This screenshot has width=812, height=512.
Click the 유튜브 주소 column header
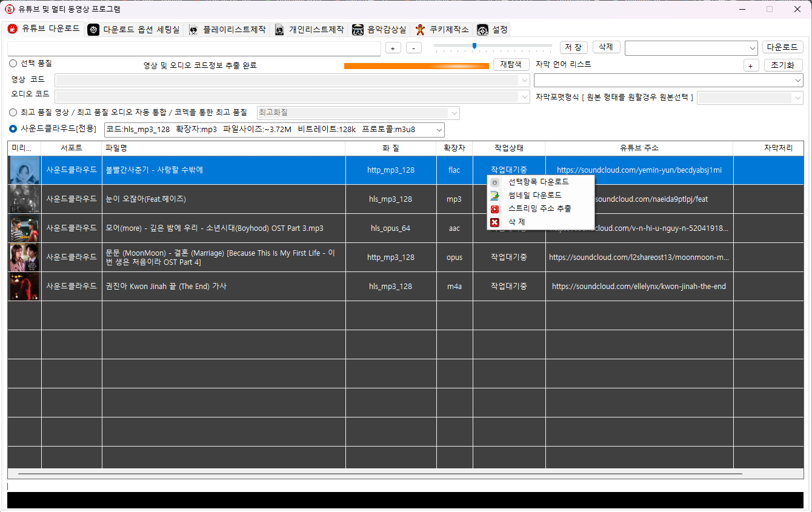(x=639, y=148)
